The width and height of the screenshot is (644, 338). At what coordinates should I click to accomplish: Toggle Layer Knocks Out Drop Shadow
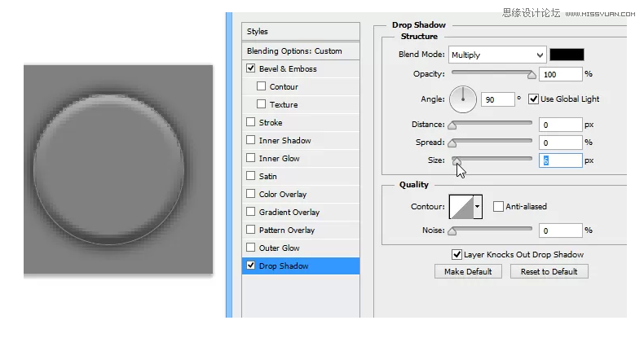(x=457, y=254)
